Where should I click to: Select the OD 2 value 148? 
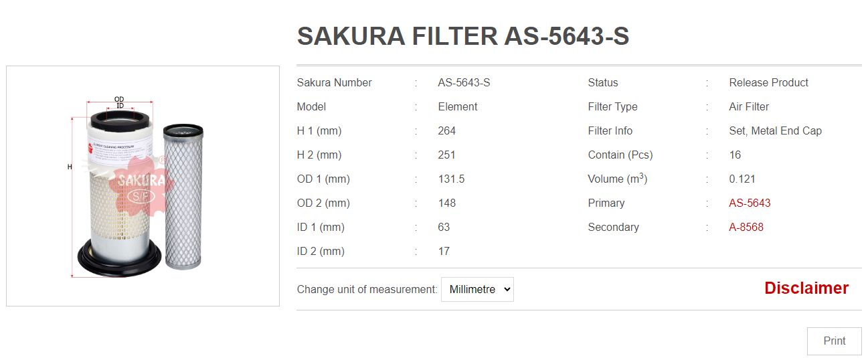446,203
